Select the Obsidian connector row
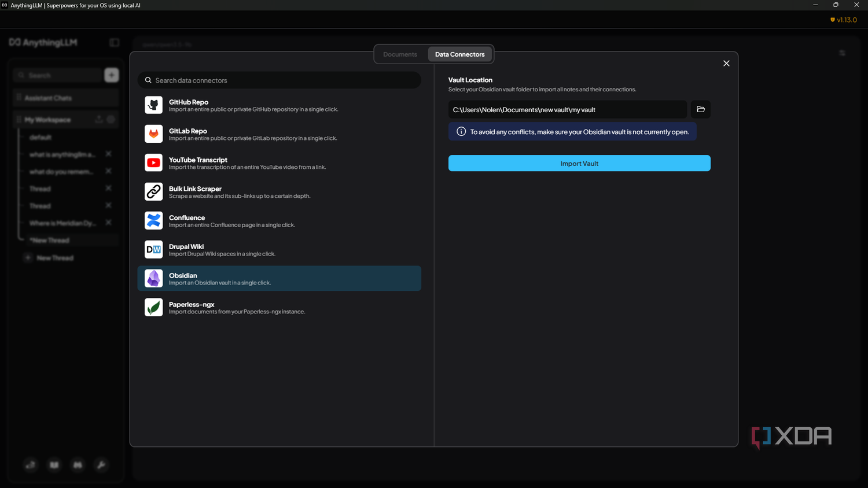Screen dimensions: 868x488 click(279, 279)
